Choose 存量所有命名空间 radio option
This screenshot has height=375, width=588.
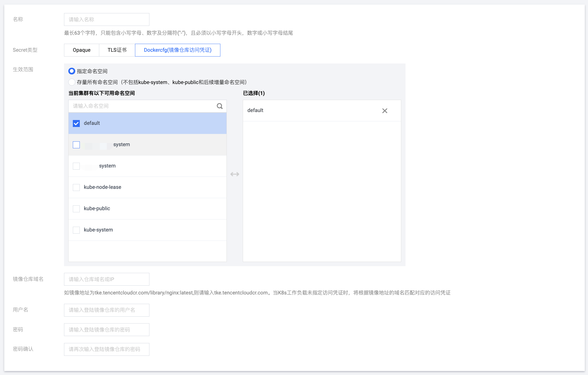[x=71, y=82]
